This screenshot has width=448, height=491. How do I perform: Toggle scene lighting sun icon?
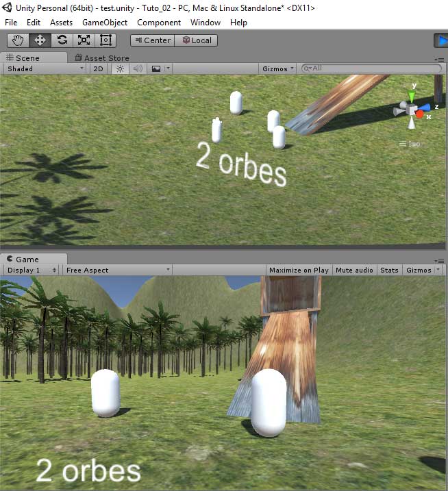[x=121, y=68]
